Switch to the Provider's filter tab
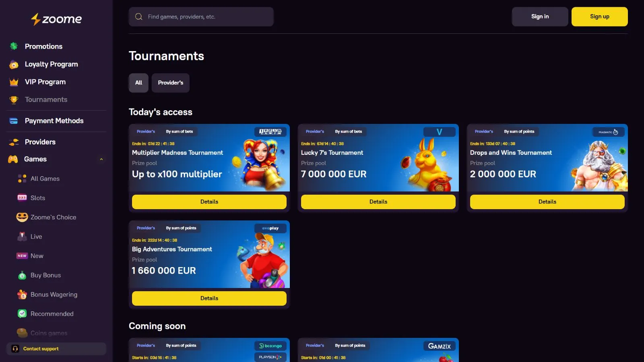Image resolution: width=644 pixels, height=362 pixels. click(171, 83)
